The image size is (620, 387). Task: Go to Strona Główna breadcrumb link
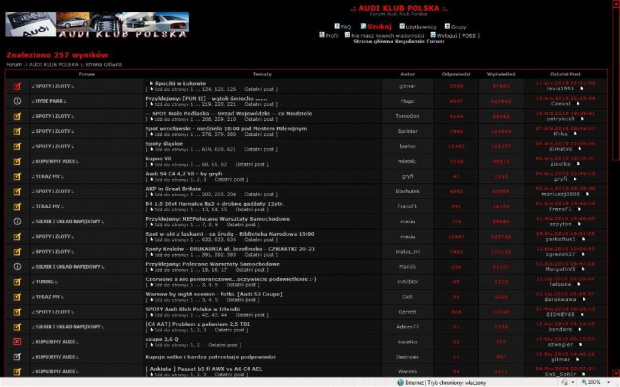click(x=104, y=64)
